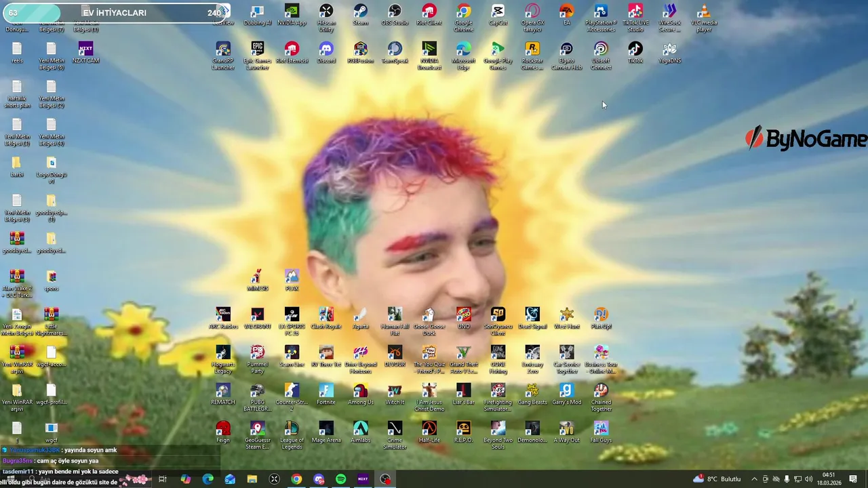Viewport: 868px width, 488px height.
Task: Select the VALORANT game shortcut
Action: point(257,319)
